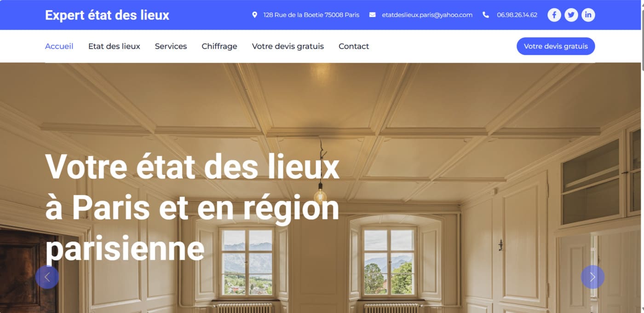The height and width of the screenshot is (313, 644).
Task: Navigate to the Contact page
Action: pos(354,46)
